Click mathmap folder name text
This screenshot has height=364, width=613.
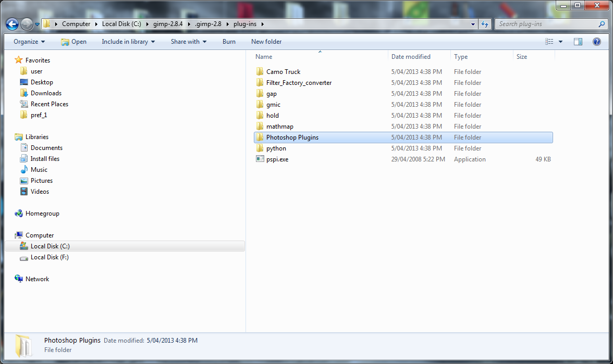tap(279, 127)
